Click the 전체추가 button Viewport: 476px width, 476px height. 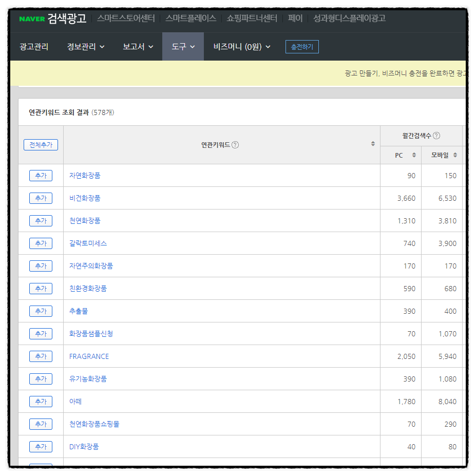click(41, 145)
